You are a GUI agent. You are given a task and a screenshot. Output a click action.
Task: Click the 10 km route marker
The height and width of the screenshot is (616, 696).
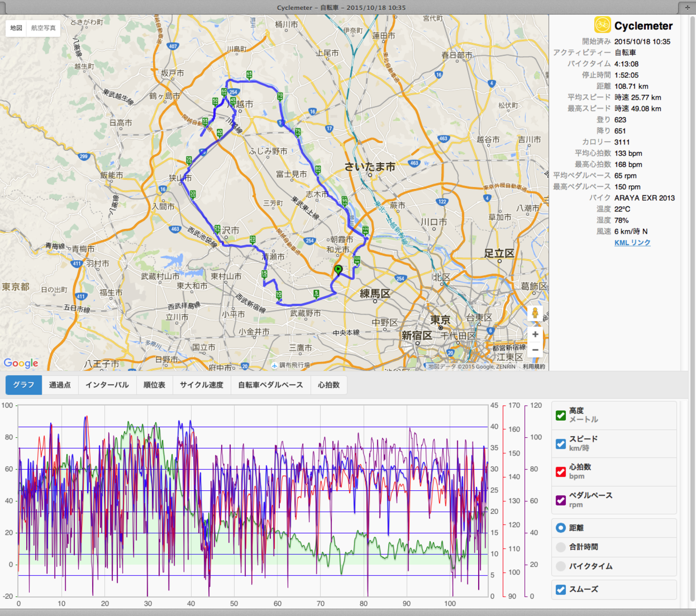[278, 295]
